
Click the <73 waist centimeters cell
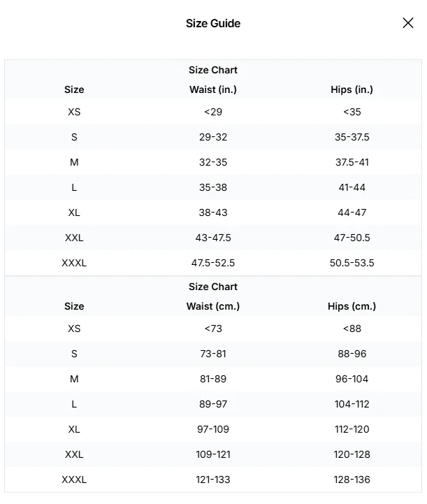point(213,329)
